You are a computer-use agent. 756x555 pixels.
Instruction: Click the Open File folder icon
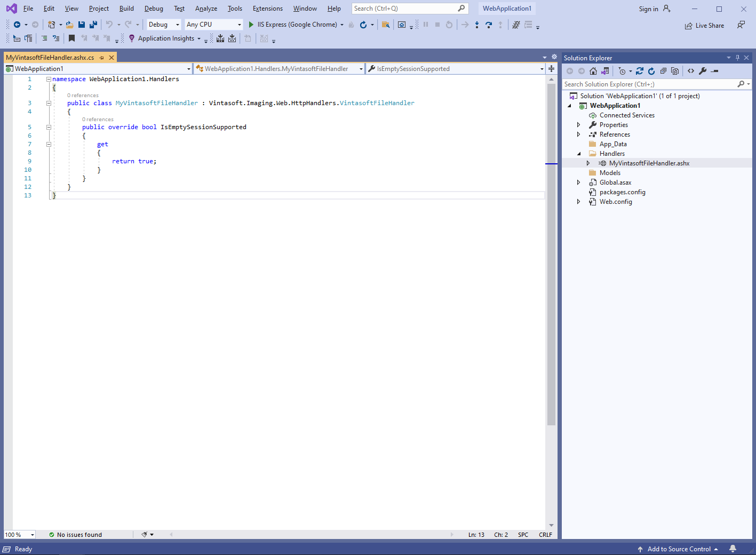click(69, 25)
